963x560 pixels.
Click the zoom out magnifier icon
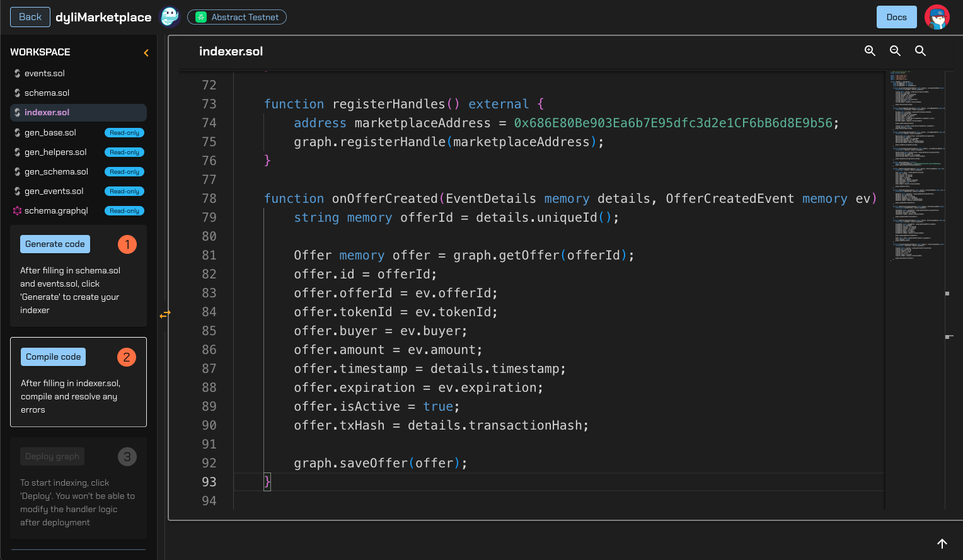tap(895, 51)
